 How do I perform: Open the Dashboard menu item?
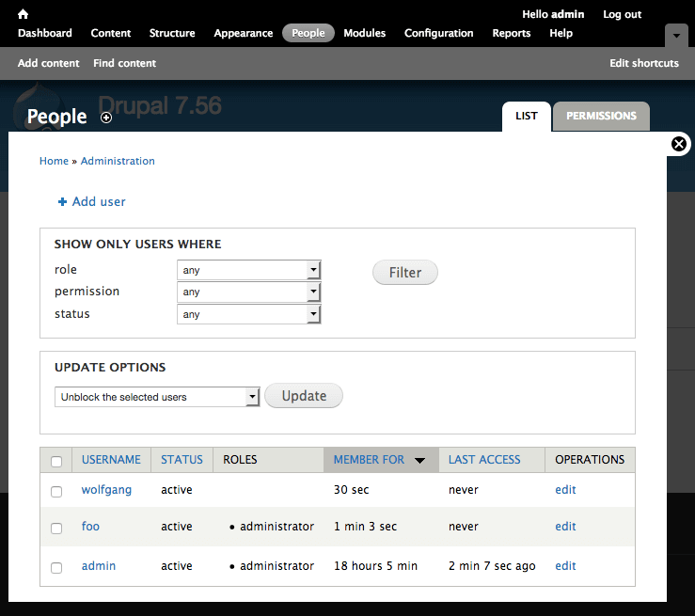pyautogui.click(x=45, y=33)
